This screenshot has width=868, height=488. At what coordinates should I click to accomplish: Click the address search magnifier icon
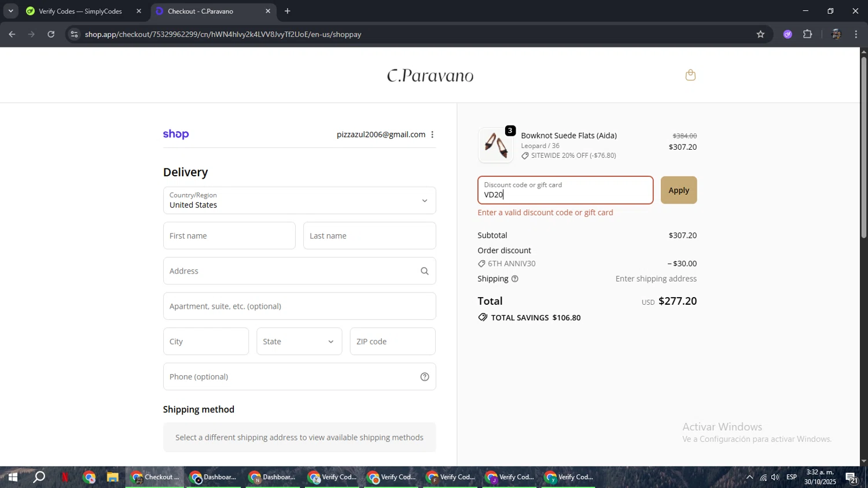(425, 271)
